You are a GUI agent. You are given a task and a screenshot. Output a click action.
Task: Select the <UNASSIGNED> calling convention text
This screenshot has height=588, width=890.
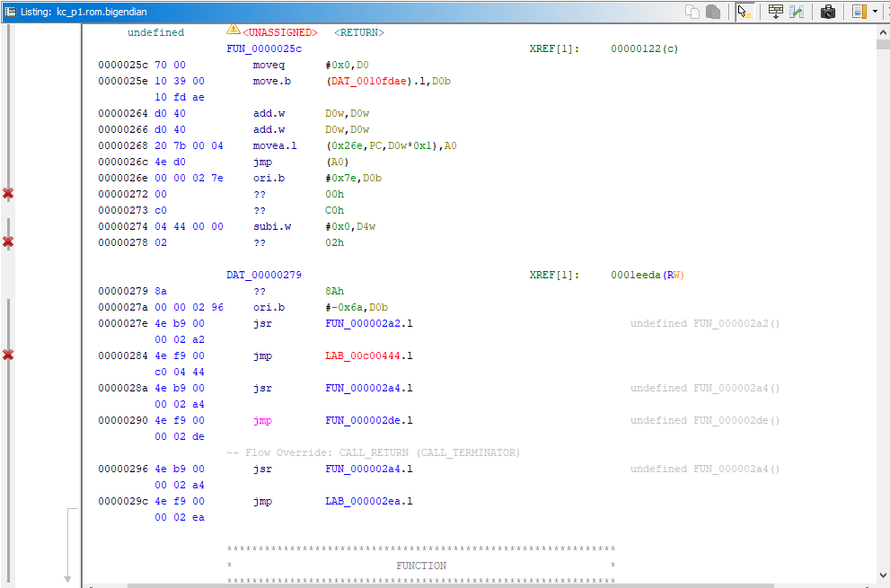point(280,33)
